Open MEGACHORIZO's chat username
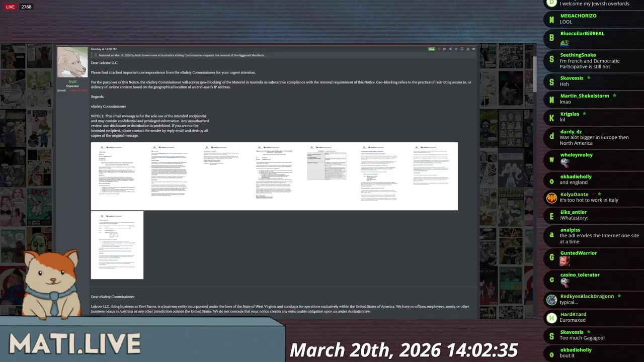This screenshot has height=362, width=644. pyautogui.click(x=578, y=16)
